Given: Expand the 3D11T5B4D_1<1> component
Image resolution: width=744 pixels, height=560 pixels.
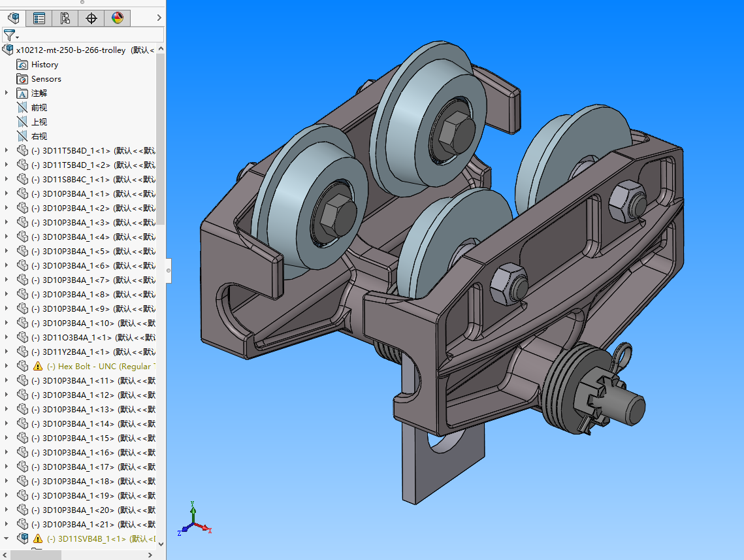Looking at the screenshot, I should pyautogui.click(x=6, y=150).
